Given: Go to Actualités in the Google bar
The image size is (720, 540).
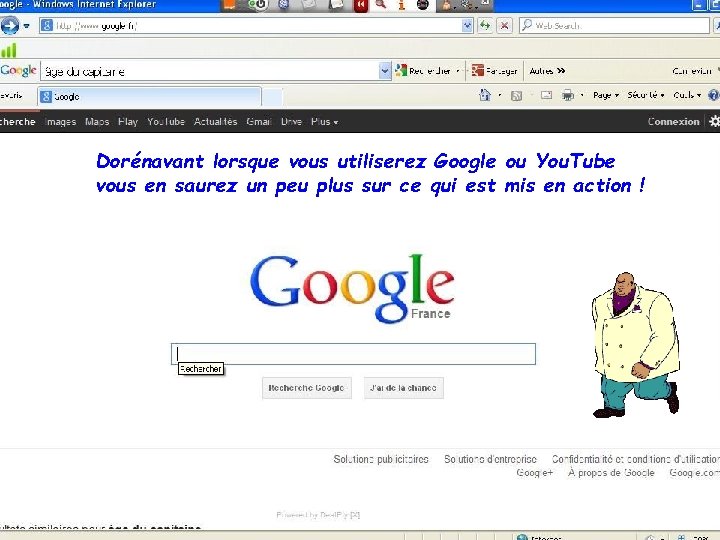Looking at the screenshot, I should coord(215,122).
